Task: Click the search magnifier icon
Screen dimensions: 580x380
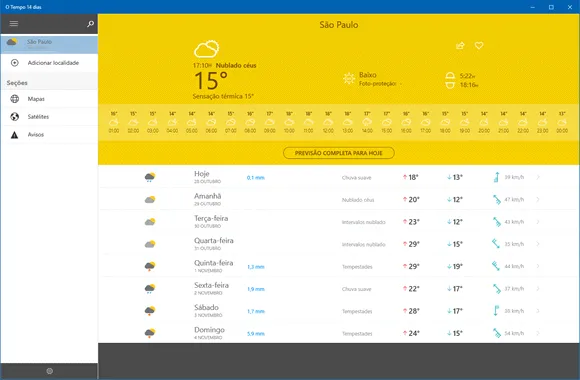Action: (x=90, y=24)
